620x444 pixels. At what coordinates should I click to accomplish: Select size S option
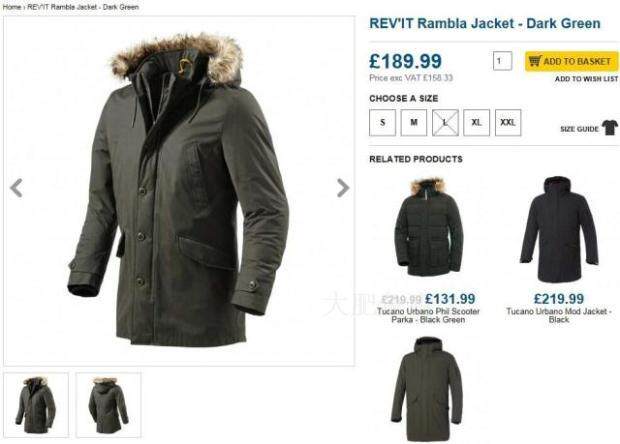382,123
